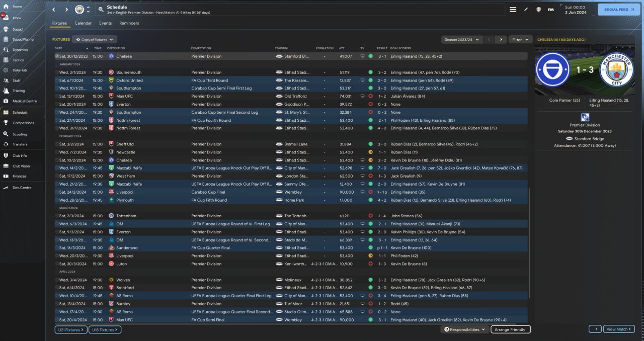Open the Transfers arrows icon
Image resolution: width=644 pixels, height=341 pixels.
coord(6,144)
